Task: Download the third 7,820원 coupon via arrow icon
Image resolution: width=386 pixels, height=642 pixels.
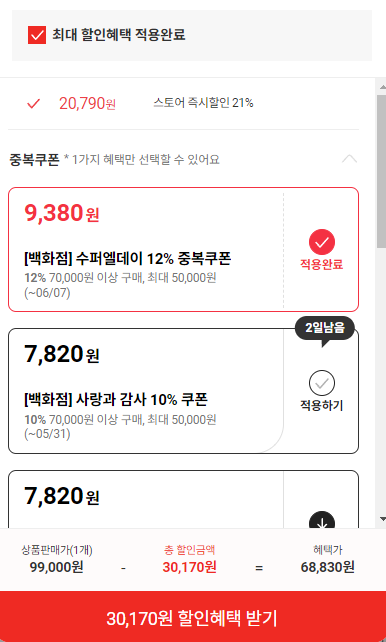Action: point(322,520)
